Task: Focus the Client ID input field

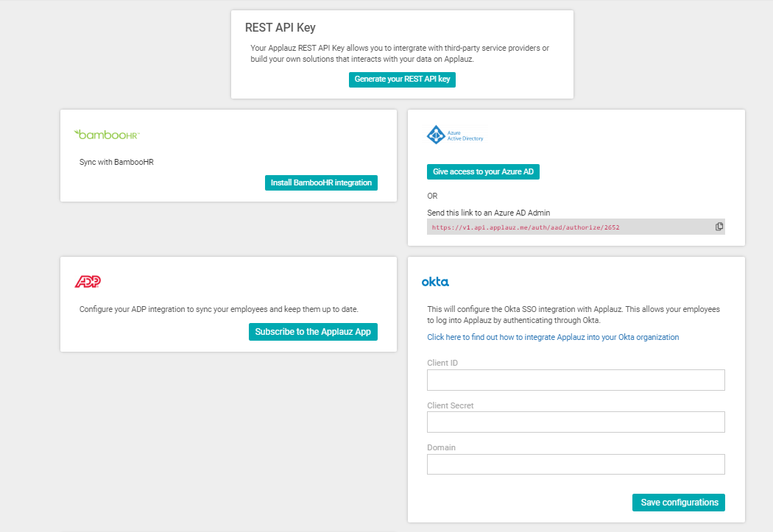Action: point(576,380)
